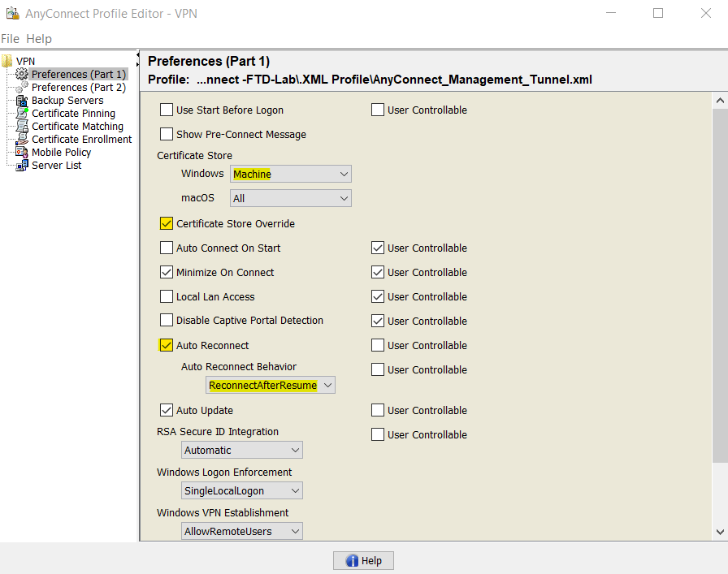Open Windows Logon Enforcement dropdown (SingleLocalLogon)
This screenshot has width=728, height=574.
242,490
